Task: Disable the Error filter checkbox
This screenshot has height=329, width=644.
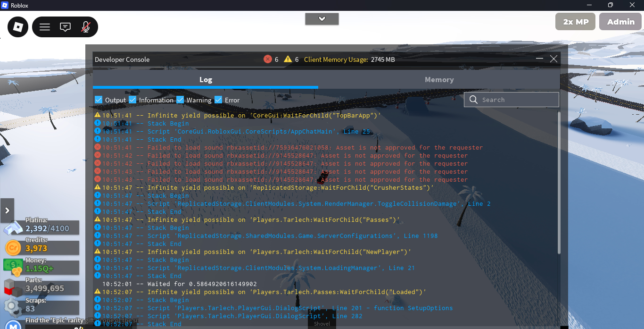Action: point(218,100)
